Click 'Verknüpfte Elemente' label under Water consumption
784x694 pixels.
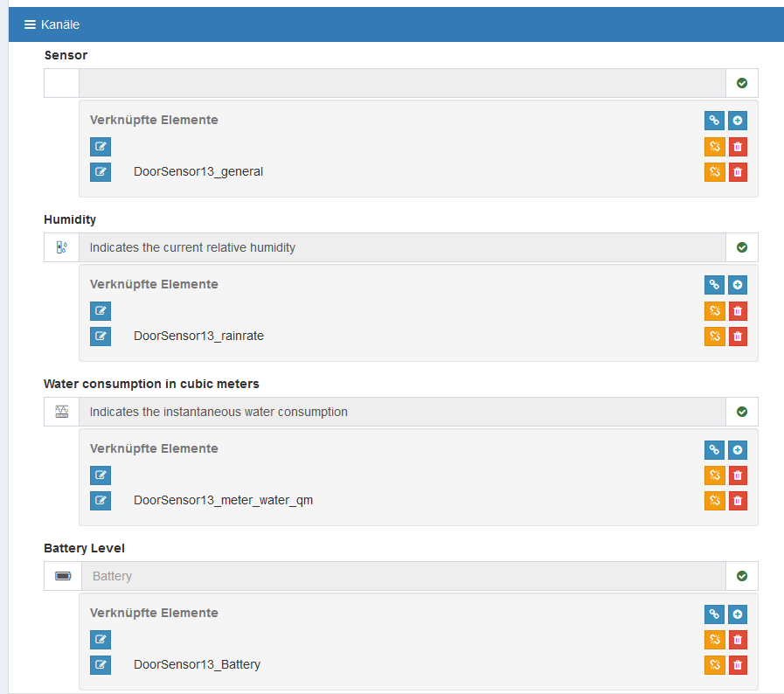click(x=154, y=449)
